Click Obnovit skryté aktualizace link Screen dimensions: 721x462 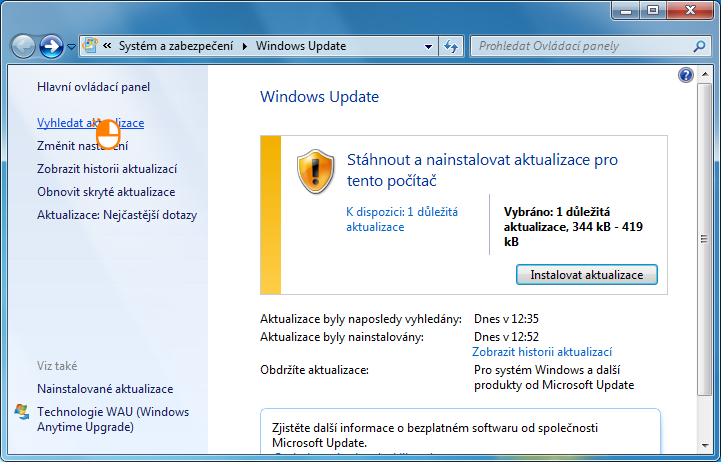point(106,192)
